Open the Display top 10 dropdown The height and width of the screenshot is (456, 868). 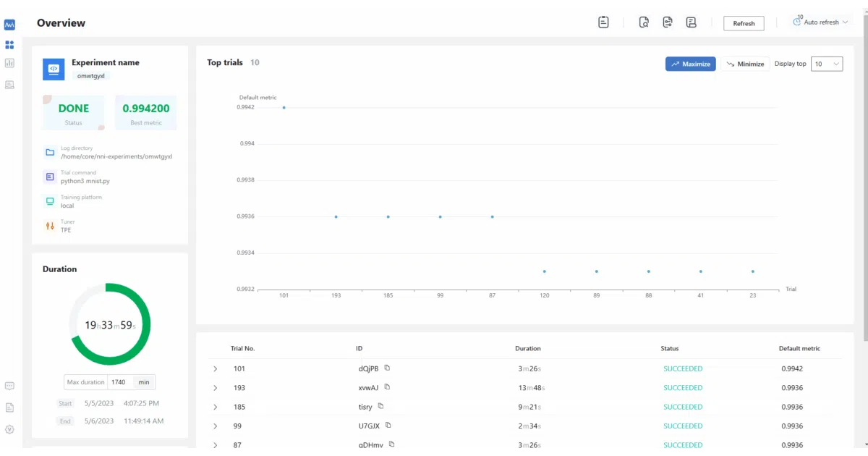coord(827,64)
